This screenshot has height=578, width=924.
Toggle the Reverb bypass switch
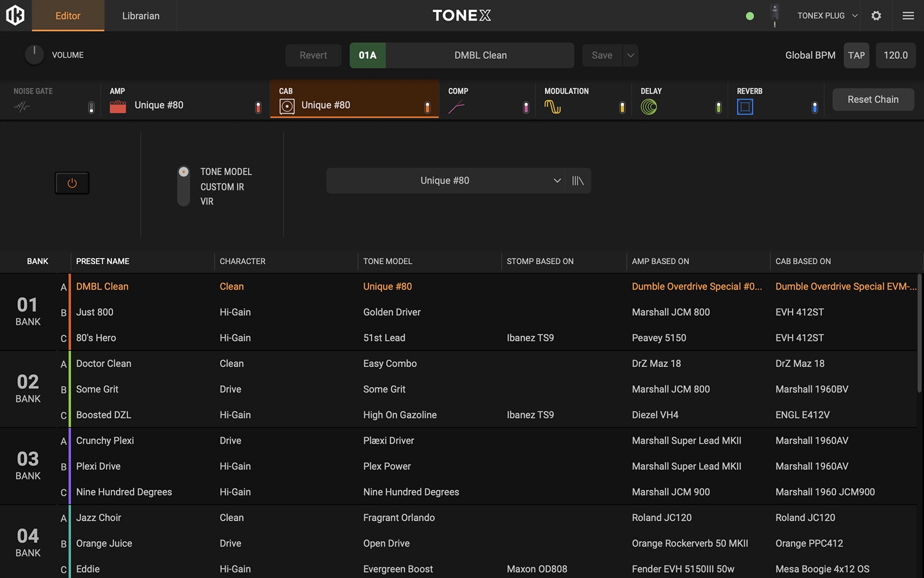click(814, 108)
